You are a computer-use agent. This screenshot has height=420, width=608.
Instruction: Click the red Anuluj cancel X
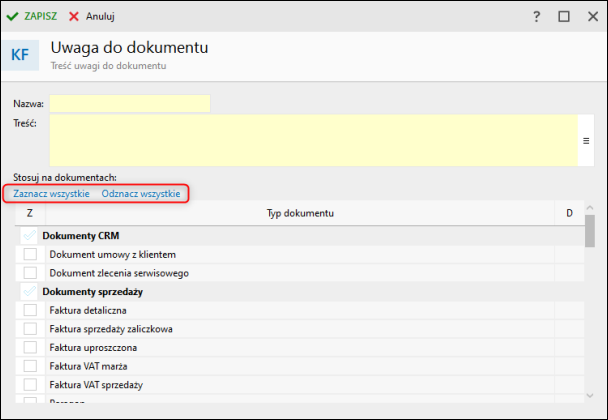tap(74, 17)
